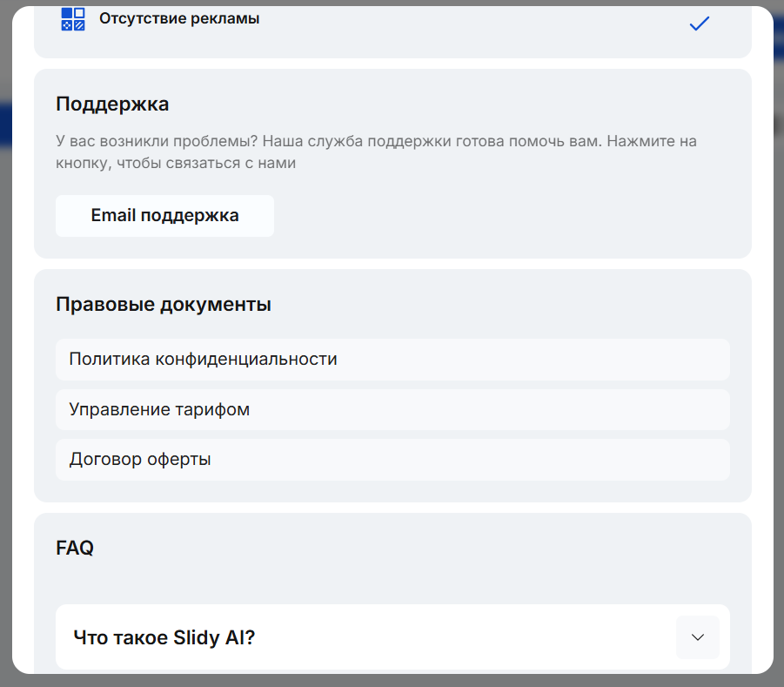Click the blue grid icon beside Отсутствие рекламы
The image size is (784, 687).
tap(73, 19)
